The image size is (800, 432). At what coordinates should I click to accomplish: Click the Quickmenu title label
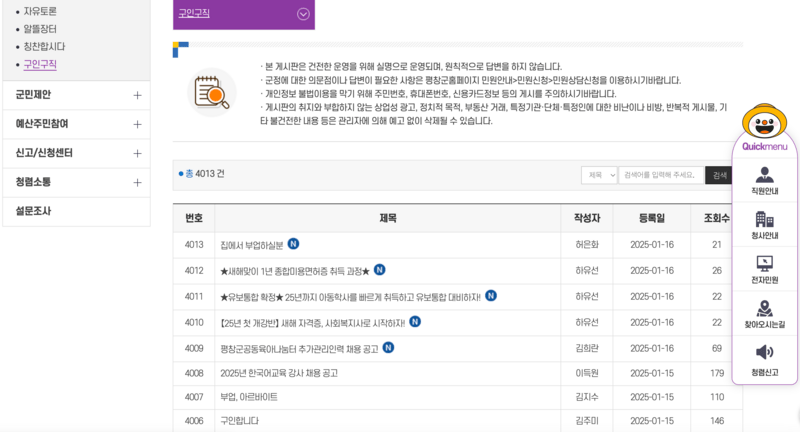[x=764, y=146]
